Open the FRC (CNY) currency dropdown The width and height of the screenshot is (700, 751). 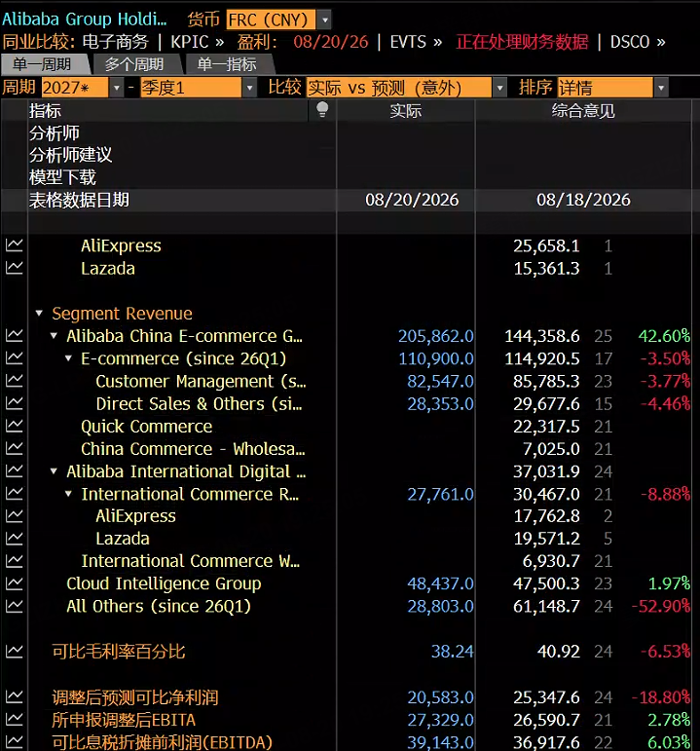[324, 20]
